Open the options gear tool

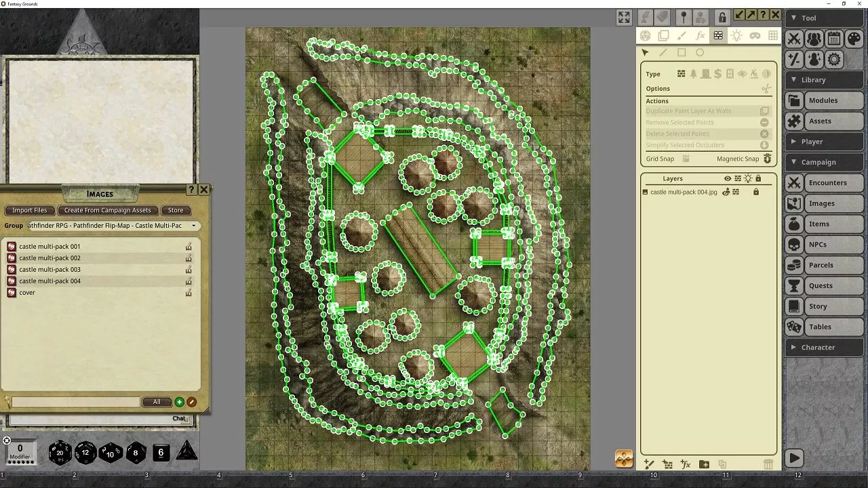click(x=834, y=60)
